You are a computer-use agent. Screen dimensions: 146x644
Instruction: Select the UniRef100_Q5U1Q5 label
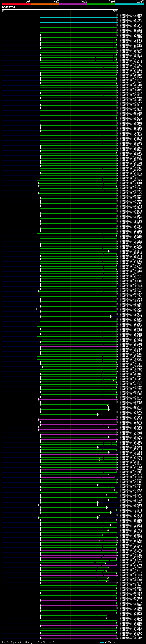coord(131,75)
